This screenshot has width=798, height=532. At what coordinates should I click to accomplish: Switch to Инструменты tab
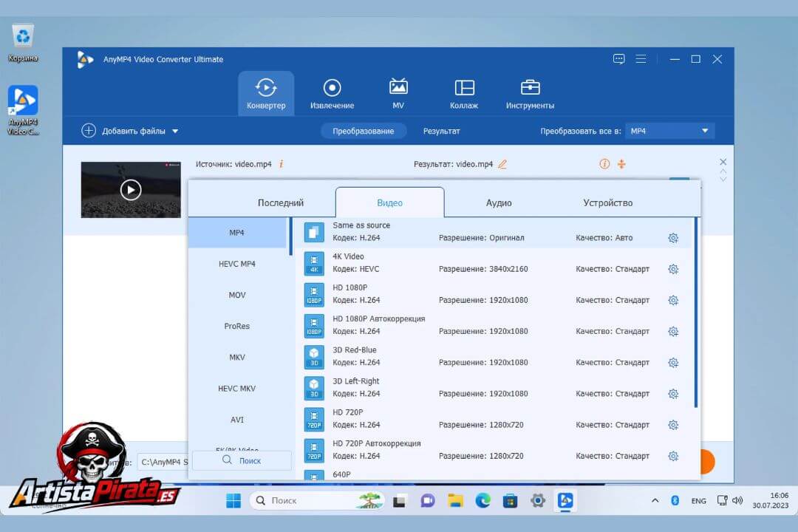click(530, 94)
